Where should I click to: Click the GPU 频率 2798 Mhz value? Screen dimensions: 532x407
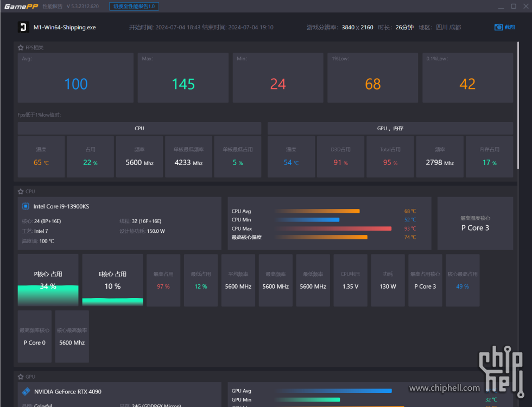point(440,163)
